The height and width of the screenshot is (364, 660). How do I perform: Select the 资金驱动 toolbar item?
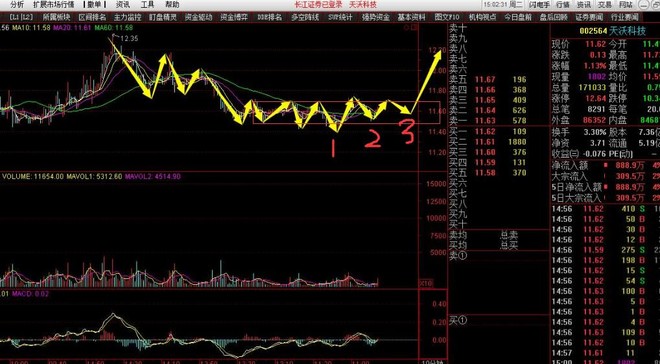(198, 17)
